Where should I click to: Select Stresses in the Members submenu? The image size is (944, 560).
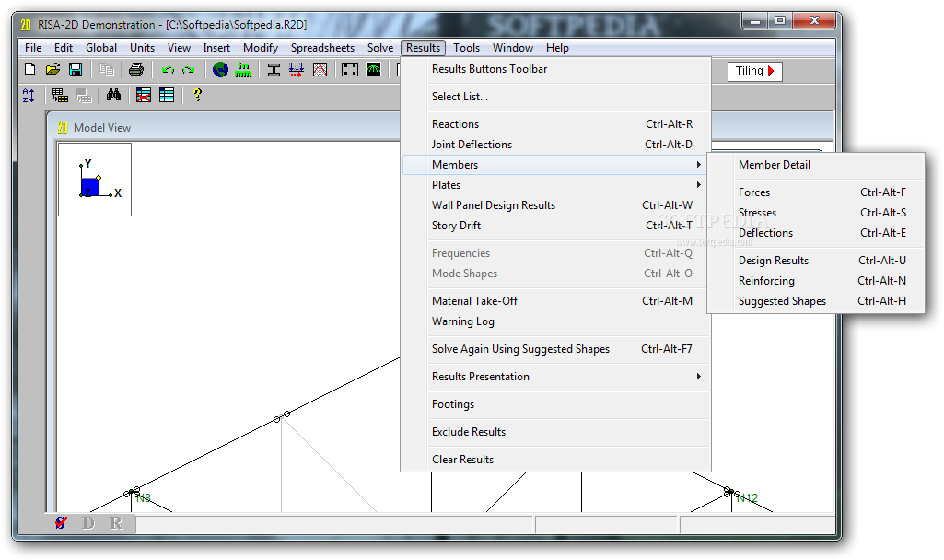tap(816, 213)
